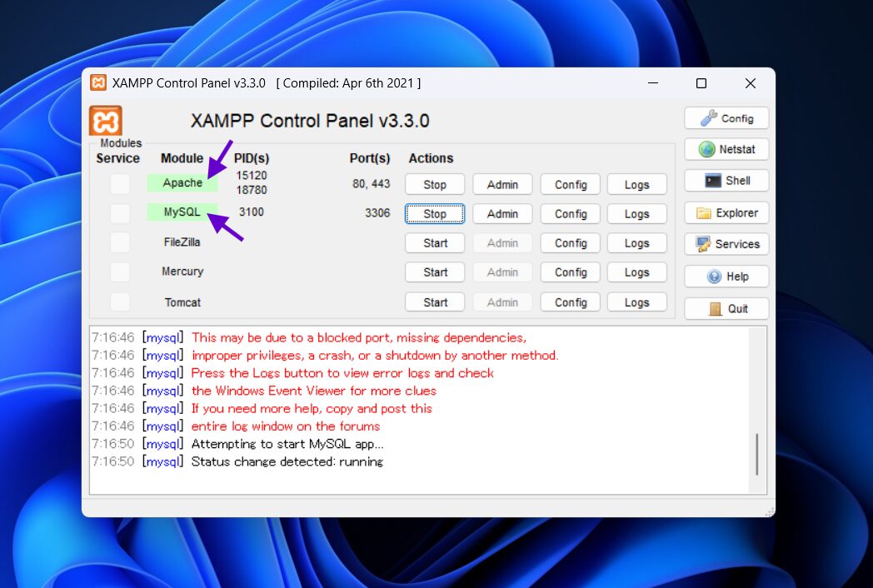Start the FileZilla module
This screenshot has height=588, width=873.
(x=435, y=243)
